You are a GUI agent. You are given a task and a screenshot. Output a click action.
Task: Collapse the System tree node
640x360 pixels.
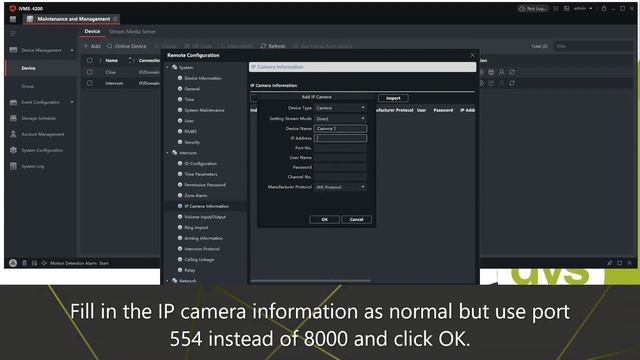point(167,67)
